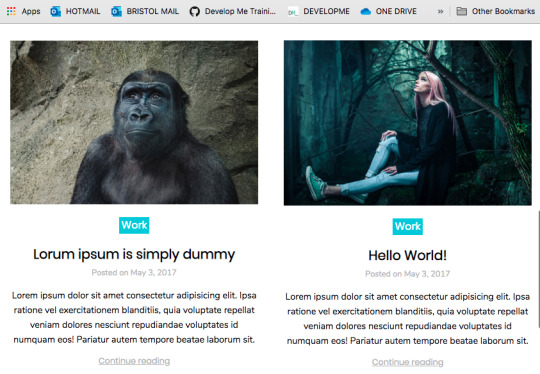Viewport: 540px width, 374px height.
Task: Click the excerpt text of the Hello World! post
Action: pos(407,319)
